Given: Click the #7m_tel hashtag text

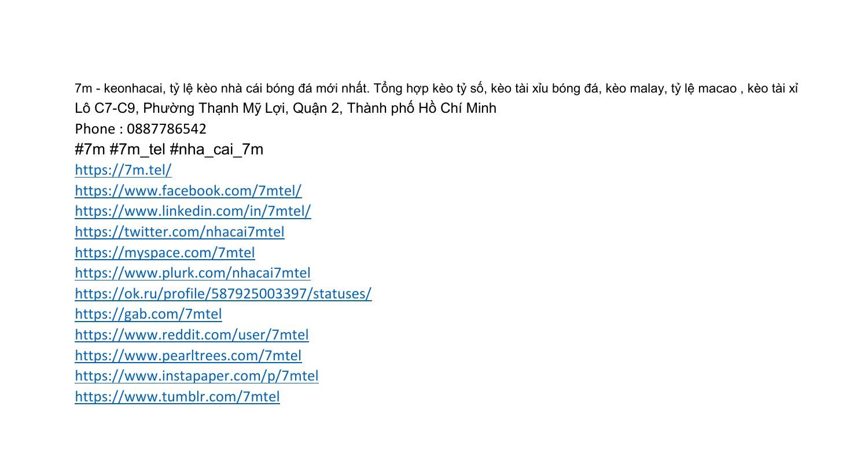Looking at the screenshot, I should coord(138,150).
